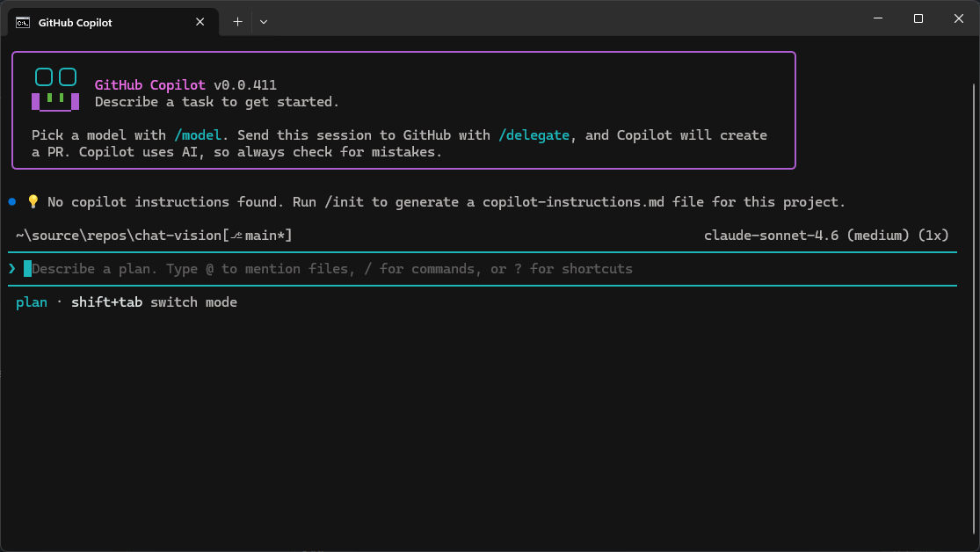
Task: Click the lightbulb icon before the instructions hint
Action: coord(33,201)
